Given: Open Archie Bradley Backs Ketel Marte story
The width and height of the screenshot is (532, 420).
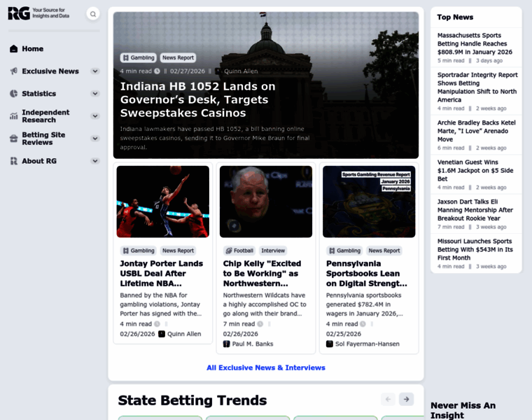Looking at the screenshot, I should pyautogui.click(x=477, y=131).
